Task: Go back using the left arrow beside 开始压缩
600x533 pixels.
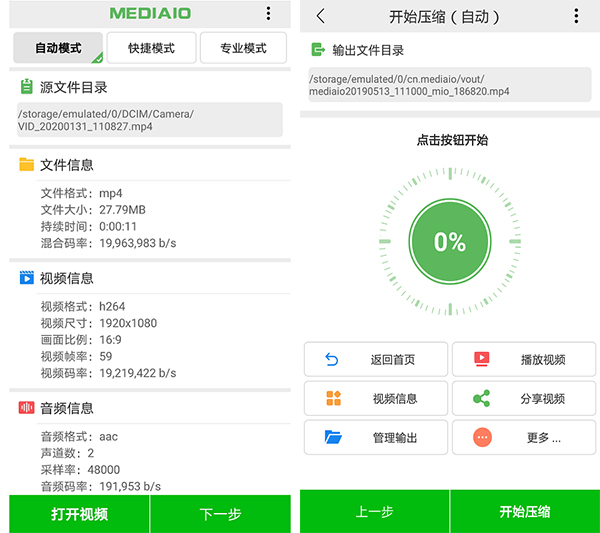Action: click(x=321, y=16)
